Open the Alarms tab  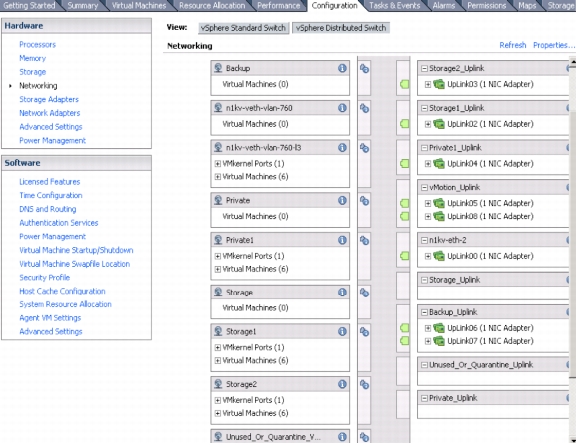tap(444, 6)
